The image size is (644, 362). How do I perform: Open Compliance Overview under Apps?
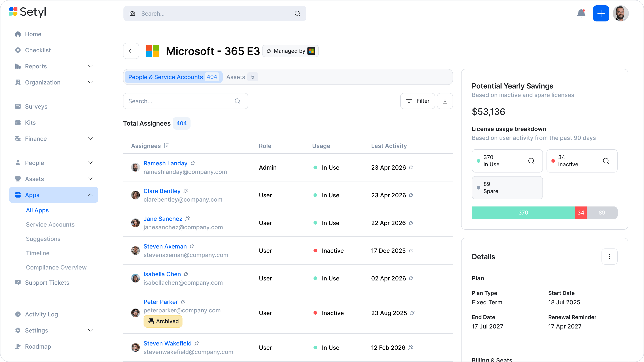[56, 267]
